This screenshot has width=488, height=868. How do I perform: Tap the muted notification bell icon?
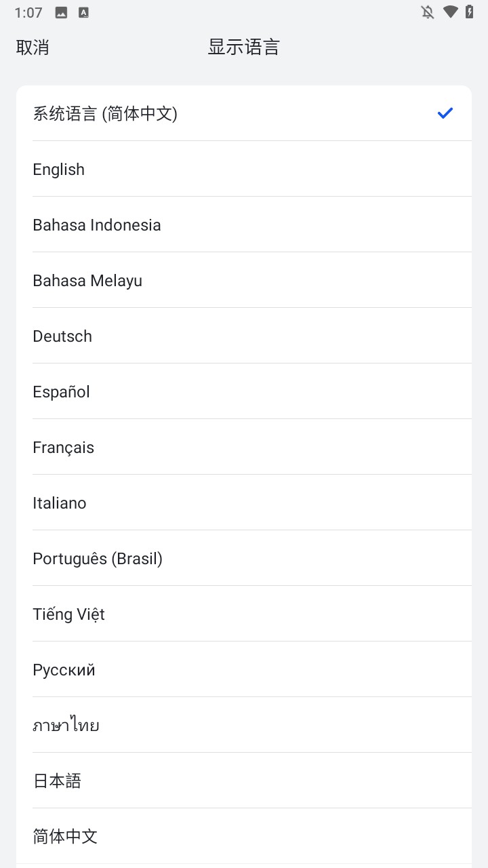click(x=428, y=12)
